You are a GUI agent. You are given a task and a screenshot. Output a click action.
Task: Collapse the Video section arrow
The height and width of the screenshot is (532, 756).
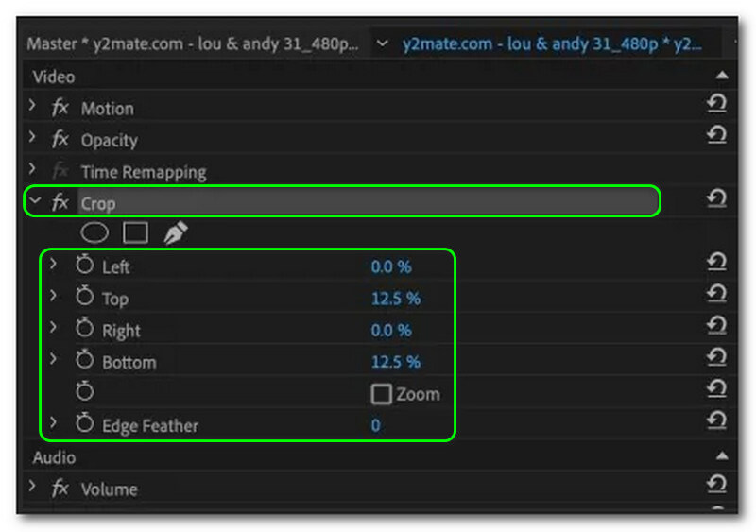(x=723, y=76)
